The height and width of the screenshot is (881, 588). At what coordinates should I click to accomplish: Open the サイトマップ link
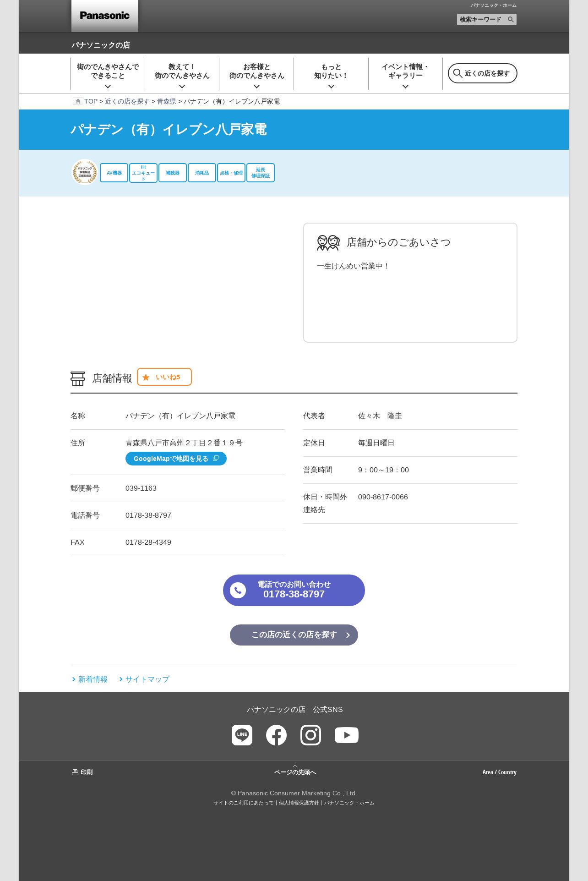pyautogui.click(x=147, y=679)
